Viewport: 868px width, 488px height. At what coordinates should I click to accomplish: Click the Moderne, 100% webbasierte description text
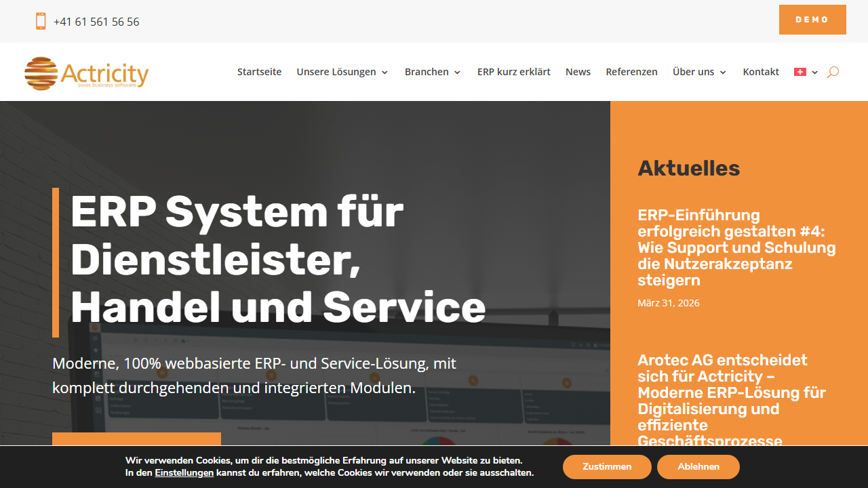(254, 375)
